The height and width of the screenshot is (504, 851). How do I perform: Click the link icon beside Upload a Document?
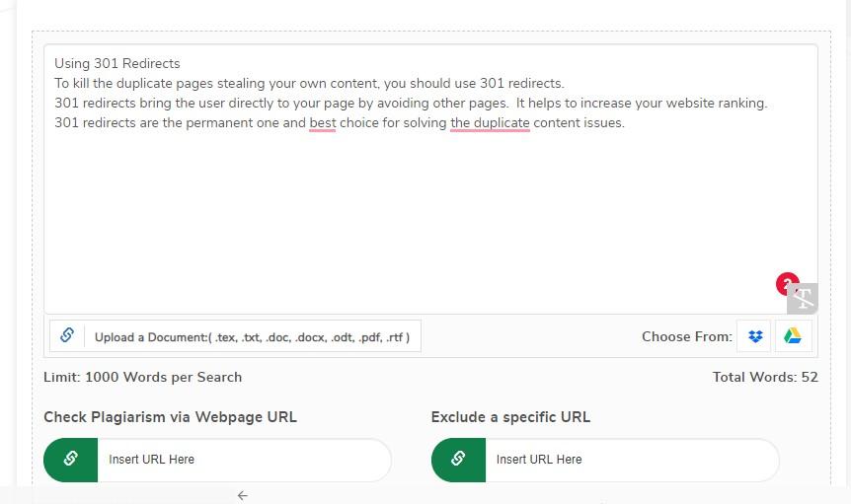67,336
